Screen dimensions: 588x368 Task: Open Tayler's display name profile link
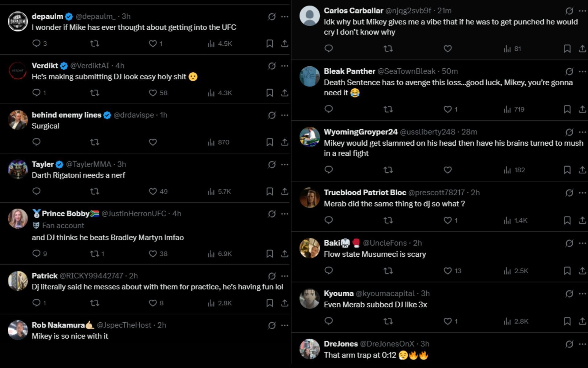pyautogui.click(x=43, y=164)
